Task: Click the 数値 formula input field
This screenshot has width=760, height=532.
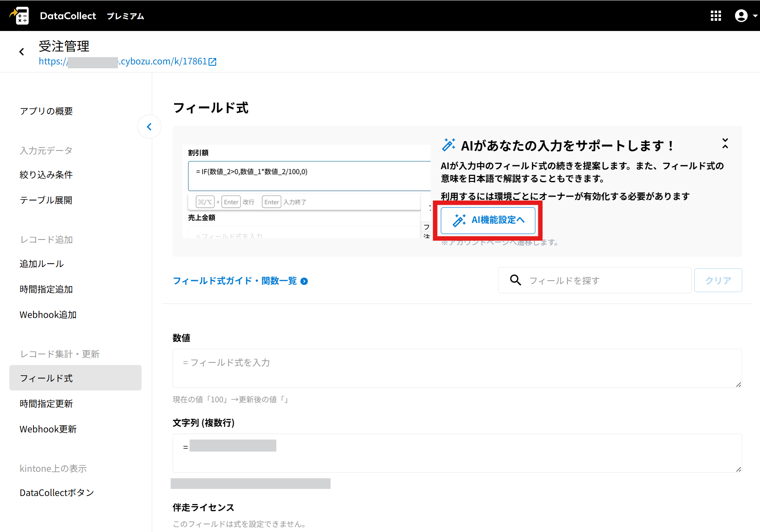Action: coord(457,368)
